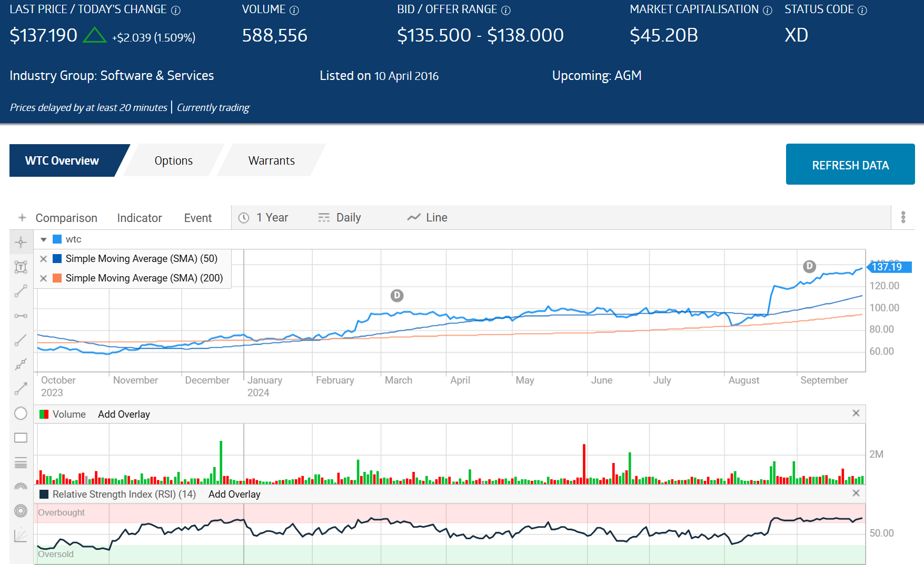Switch to the Options tab
The height and width of the screenshot is (565, 924).
coord(174,160)
